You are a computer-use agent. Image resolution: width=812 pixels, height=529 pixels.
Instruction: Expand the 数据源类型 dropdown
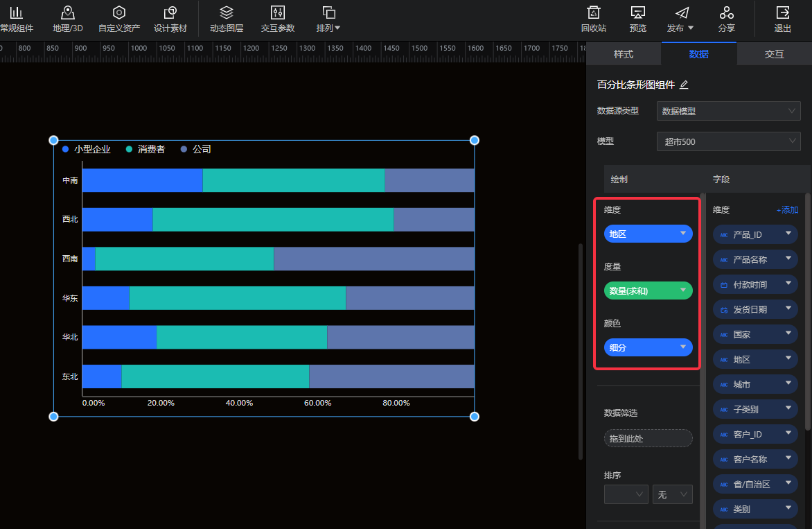pos(728,111)
